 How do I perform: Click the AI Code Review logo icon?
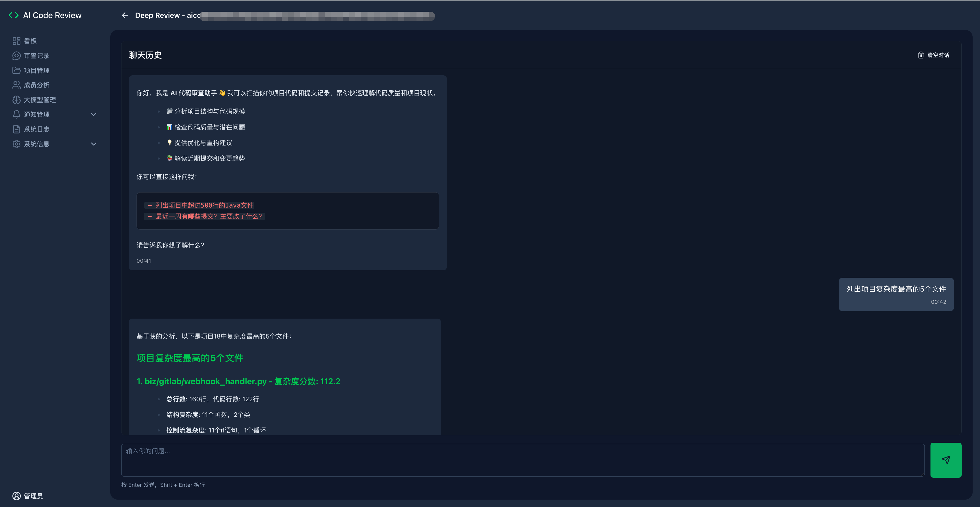14,15
